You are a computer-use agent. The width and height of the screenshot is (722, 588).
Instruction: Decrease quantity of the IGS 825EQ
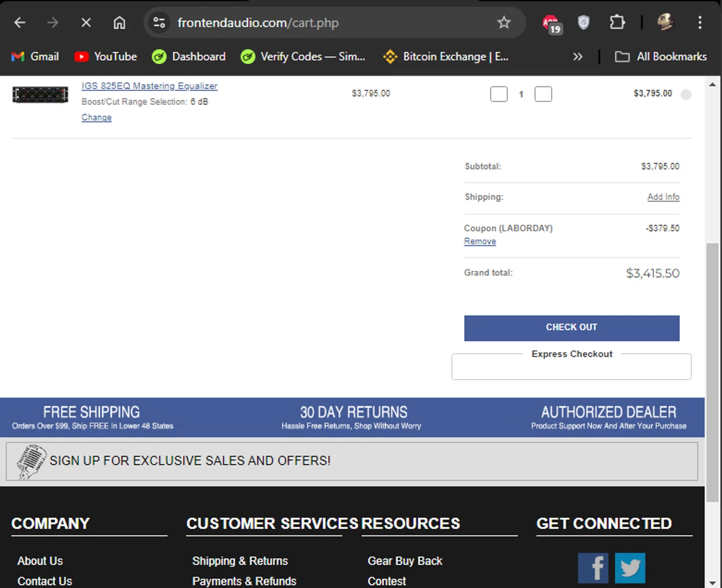tap(499, 94)
